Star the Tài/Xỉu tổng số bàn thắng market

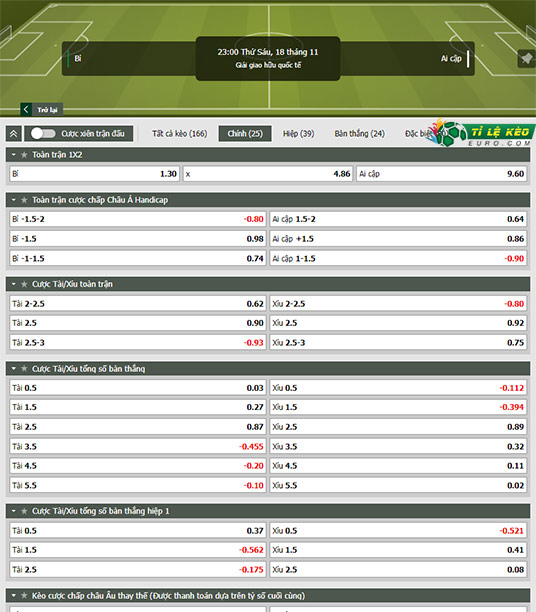point(24,369)
